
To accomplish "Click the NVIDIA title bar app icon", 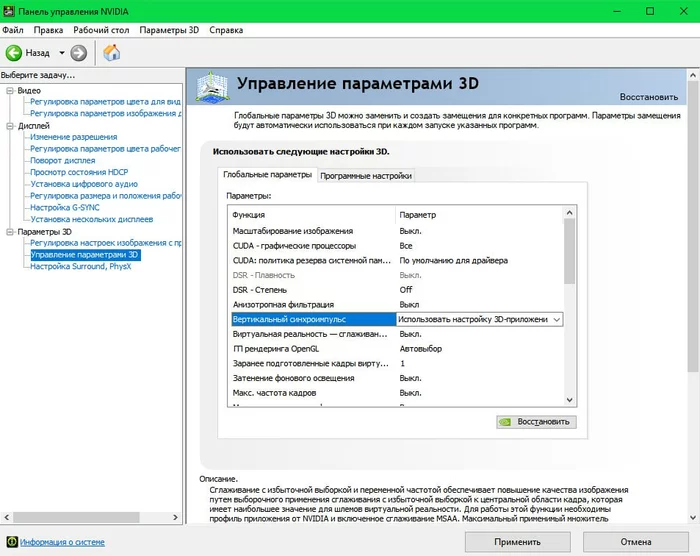I will point(8,11).
